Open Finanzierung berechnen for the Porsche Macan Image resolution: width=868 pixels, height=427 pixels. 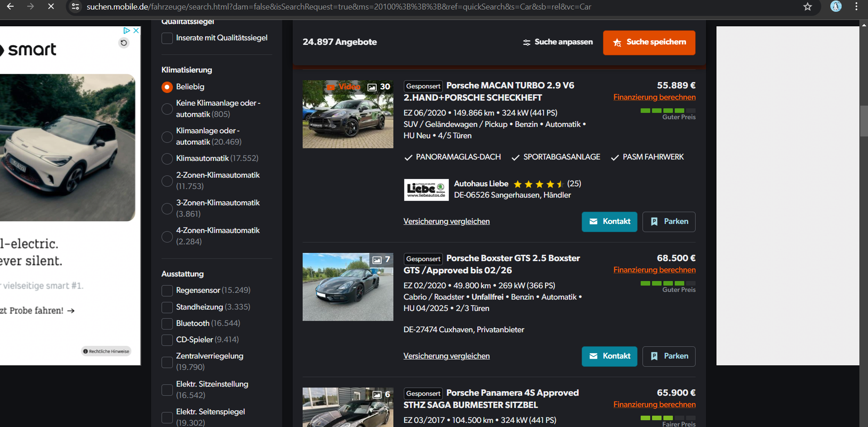click(x=654, y=97)
